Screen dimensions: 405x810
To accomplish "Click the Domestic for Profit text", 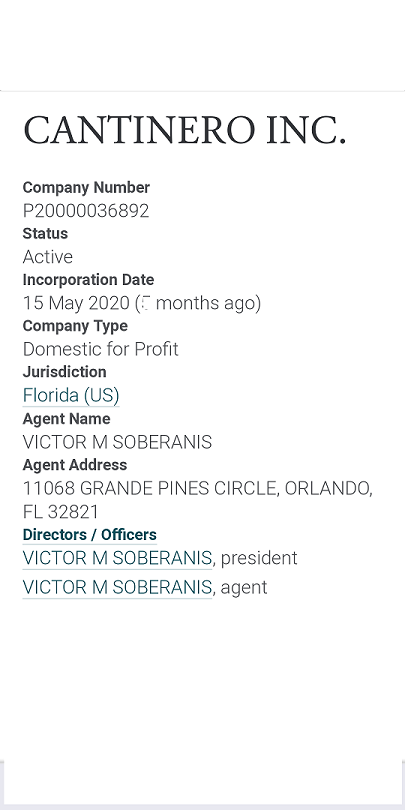I will (x=100, y=349).
